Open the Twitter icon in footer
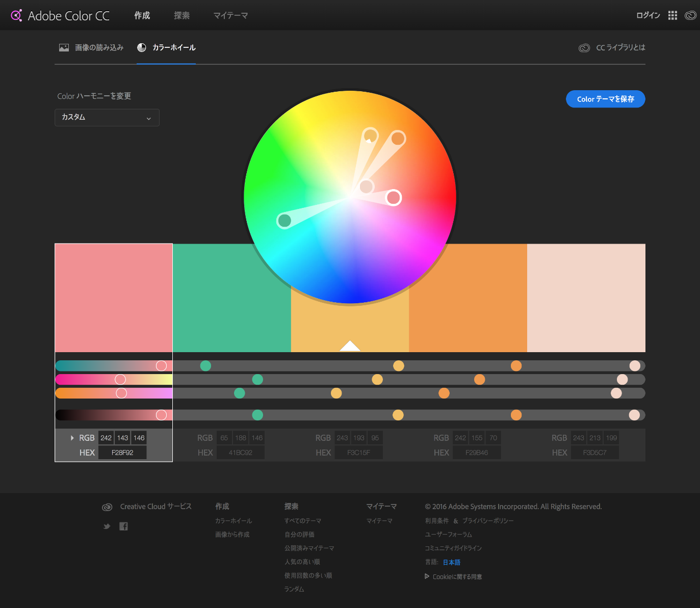Viewport: 700px width, 608px height. (107, 526)
